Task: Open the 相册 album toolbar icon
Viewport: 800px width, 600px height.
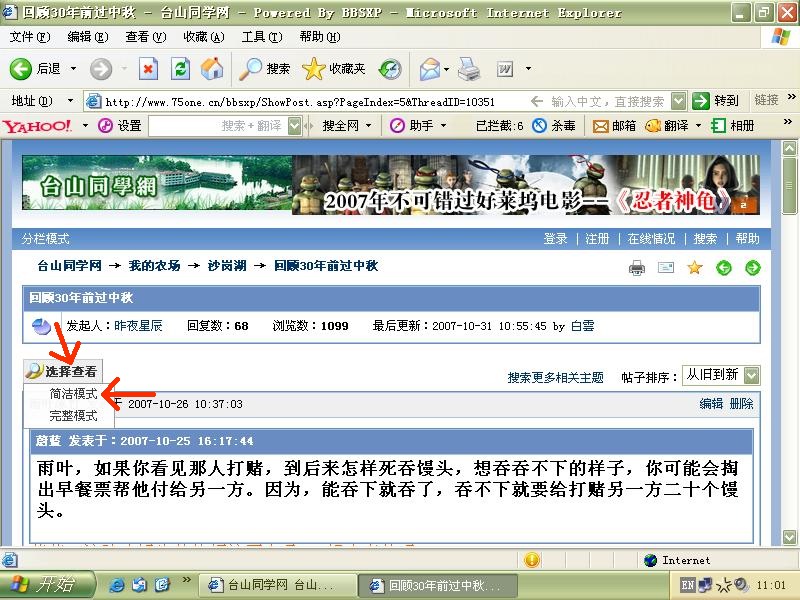Action: pos(733,126)
